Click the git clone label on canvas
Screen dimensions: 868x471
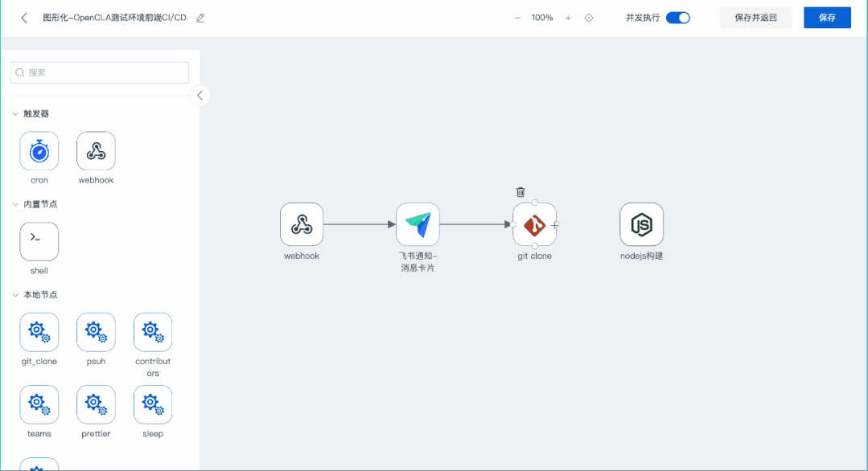click(534, 256)
